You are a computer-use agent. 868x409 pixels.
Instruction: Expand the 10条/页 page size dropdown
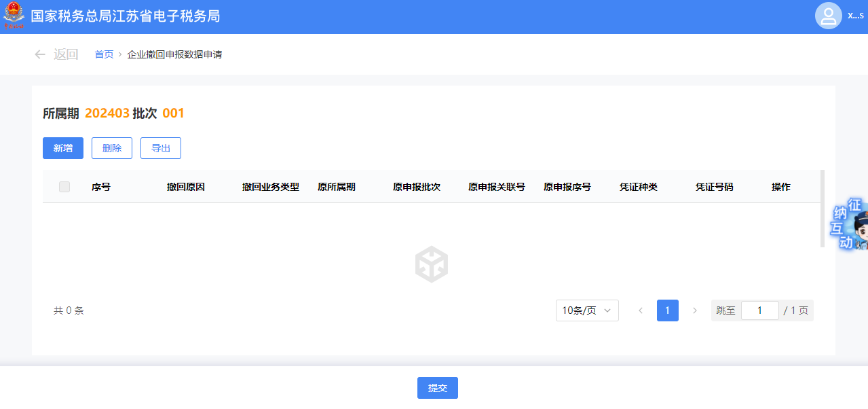587,310
